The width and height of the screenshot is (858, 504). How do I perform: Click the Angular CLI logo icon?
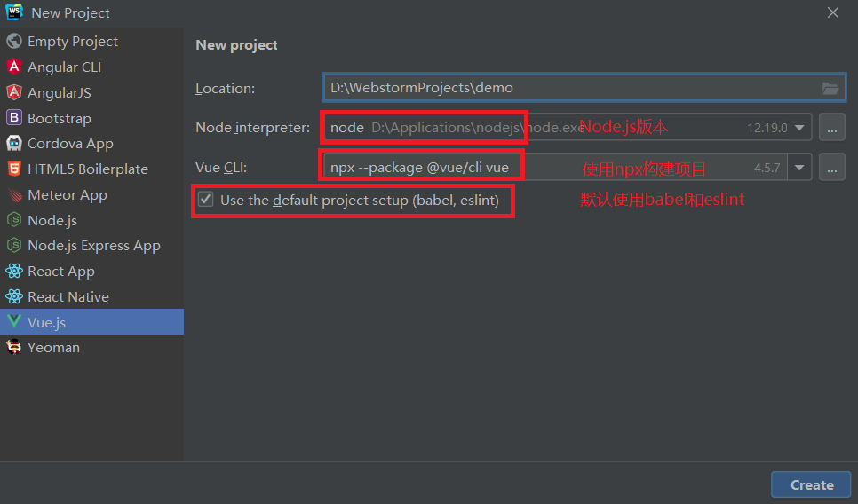pyautogui.click(x=13, y=67)
